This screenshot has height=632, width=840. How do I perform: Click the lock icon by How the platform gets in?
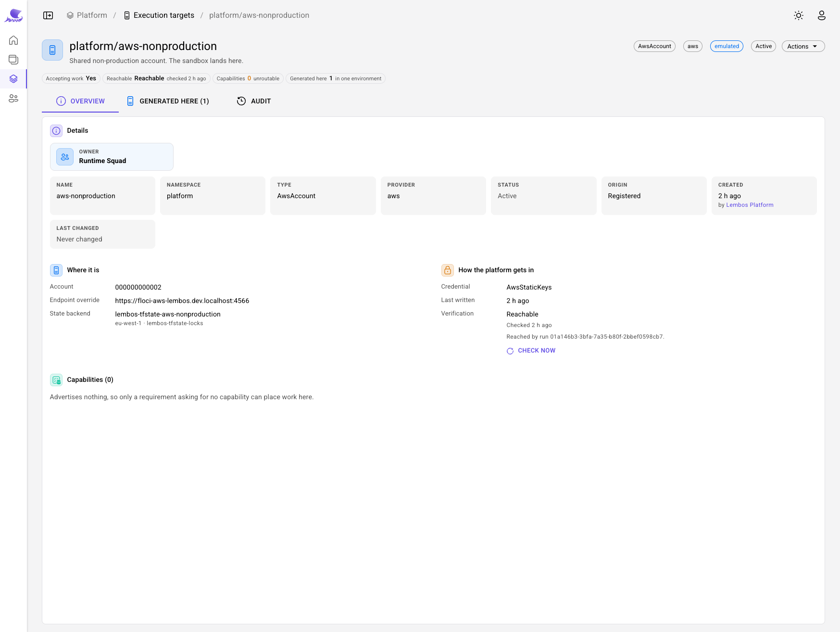point(448,270)
